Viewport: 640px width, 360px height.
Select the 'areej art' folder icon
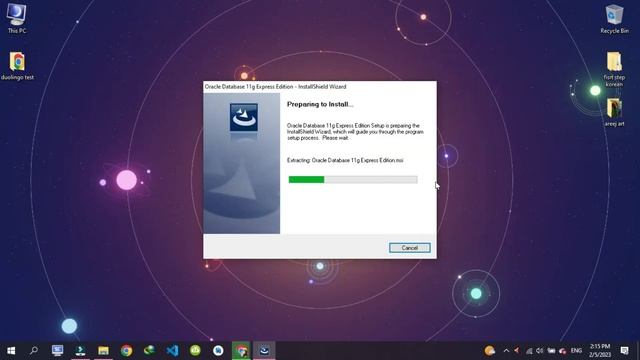tap(614, 112)
